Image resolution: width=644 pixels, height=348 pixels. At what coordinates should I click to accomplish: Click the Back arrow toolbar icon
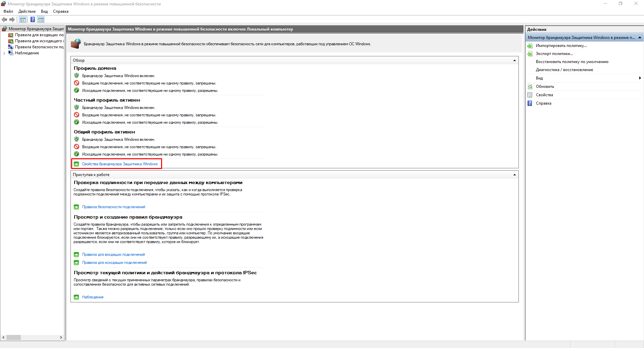pos(4,19)
